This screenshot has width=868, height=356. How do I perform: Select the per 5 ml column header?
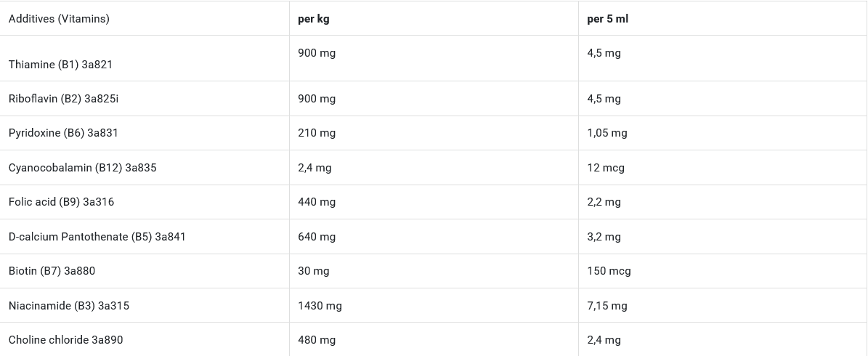(607, 19)
